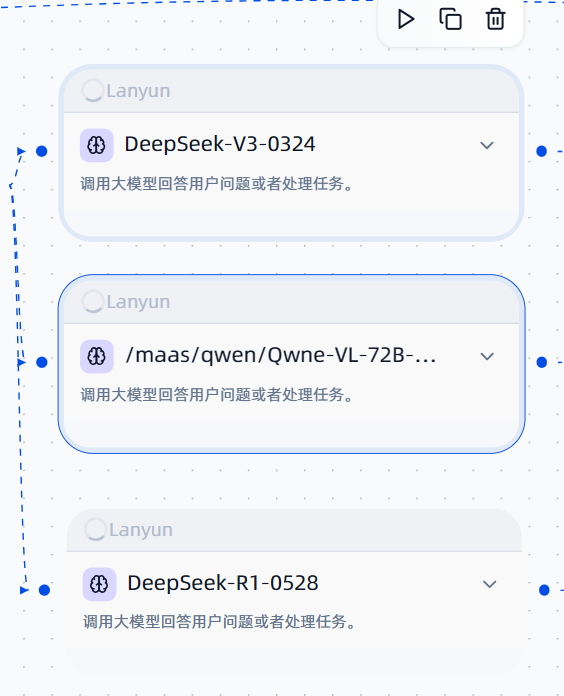Click the DeepSeek-V3-0324 model name
564x696 pixels.
tap(220, 144)
